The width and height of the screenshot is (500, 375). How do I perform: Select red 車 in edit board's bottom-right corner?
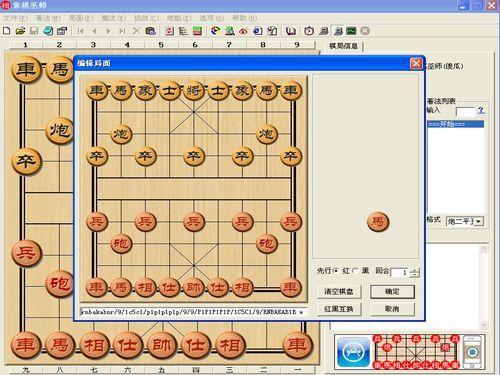[x=290, y=287]
